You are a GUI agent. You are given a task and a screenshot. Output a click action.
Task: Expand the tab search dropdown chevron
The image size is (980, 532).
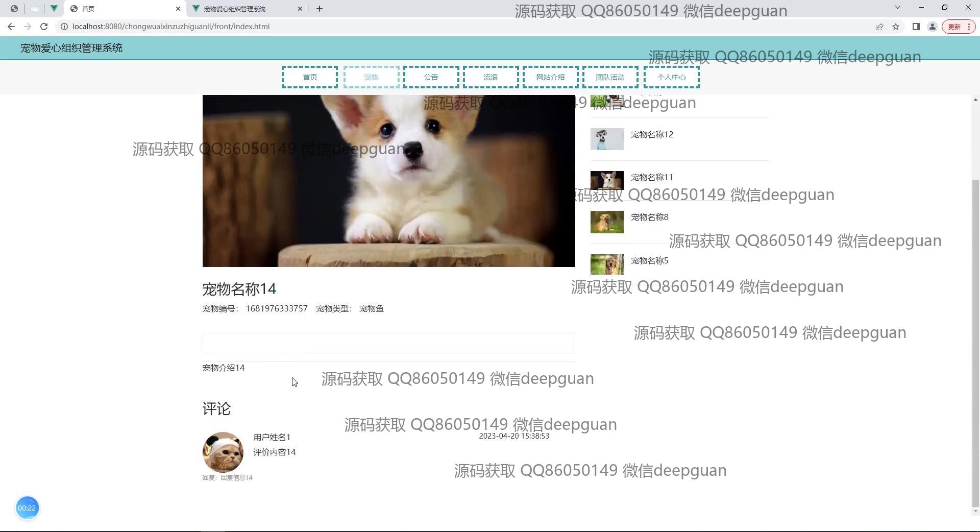click(x=898, y=8)
